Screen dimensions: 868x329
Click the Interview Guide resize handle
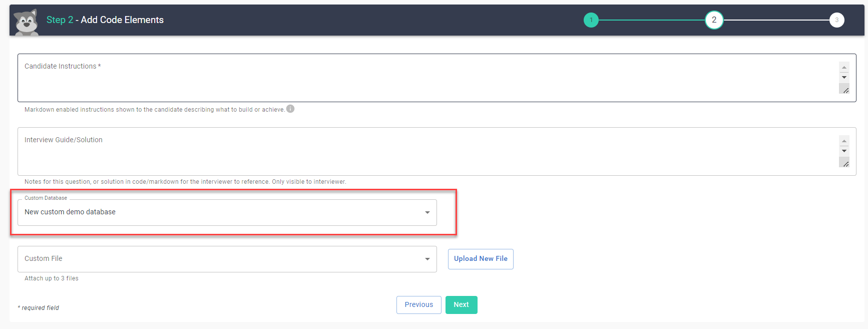pyautogui.click(x=844, y=163)
